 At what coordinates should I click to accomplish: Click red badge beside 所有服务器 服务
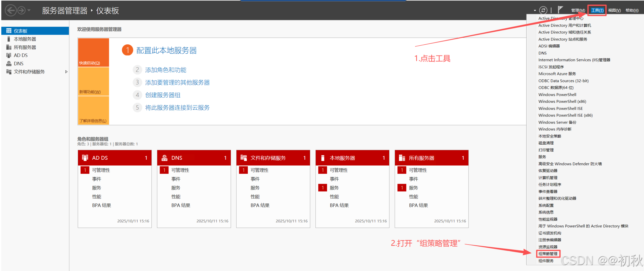(x=402, y=188)
